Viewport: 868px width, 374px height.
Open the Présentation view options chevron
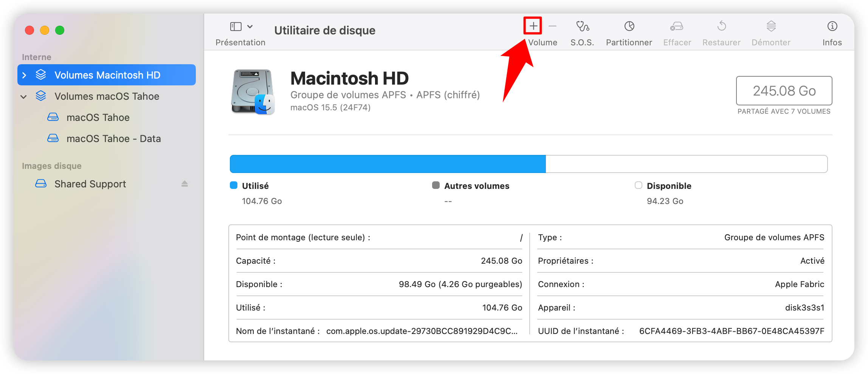tap(250, 26)
